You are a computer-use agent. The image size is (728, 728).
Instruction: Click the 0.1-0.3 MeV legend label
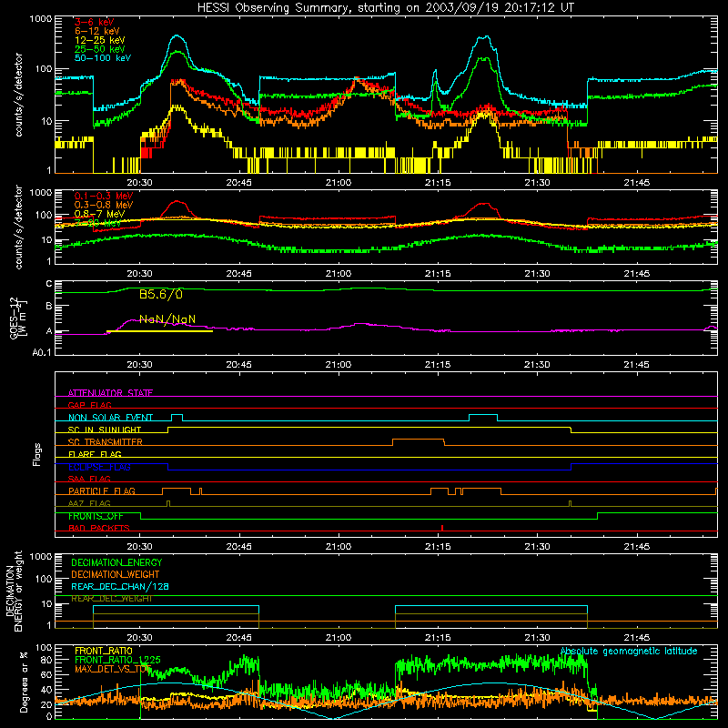104,196
